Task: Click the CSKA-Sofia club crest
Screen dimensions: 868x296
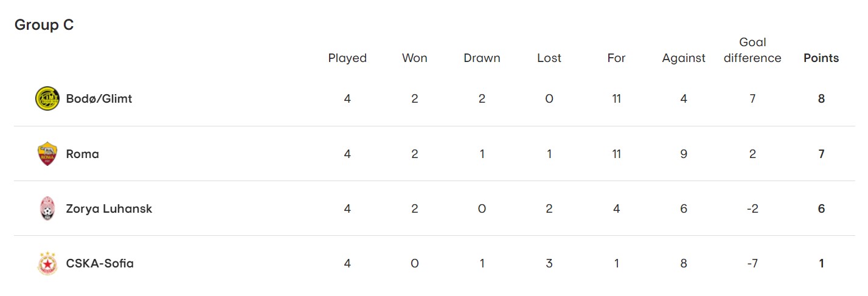Action: (47, 263)
